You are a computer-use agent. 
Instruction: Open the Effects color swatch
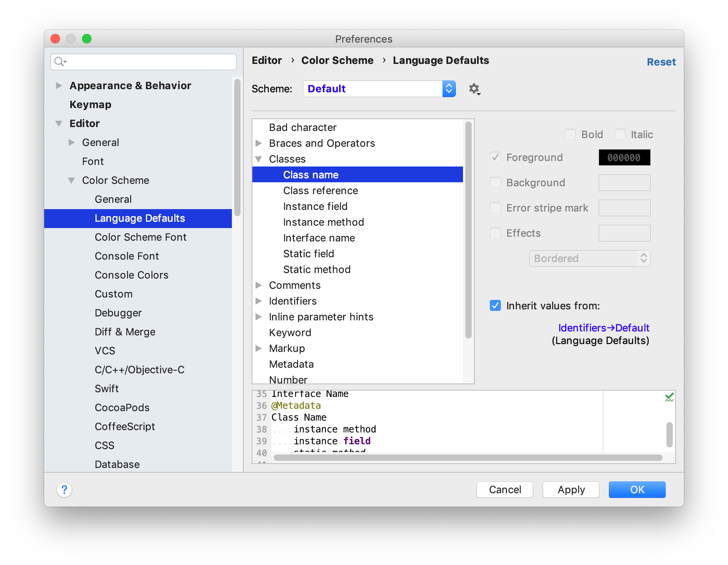(624, 233)
